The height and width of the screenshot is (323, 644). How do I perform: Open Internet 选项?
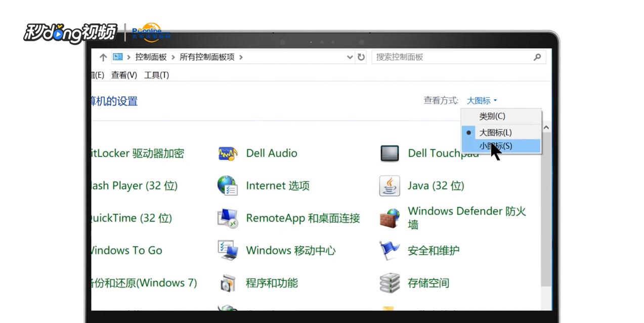pyautogui.click(x=277, y=186)
